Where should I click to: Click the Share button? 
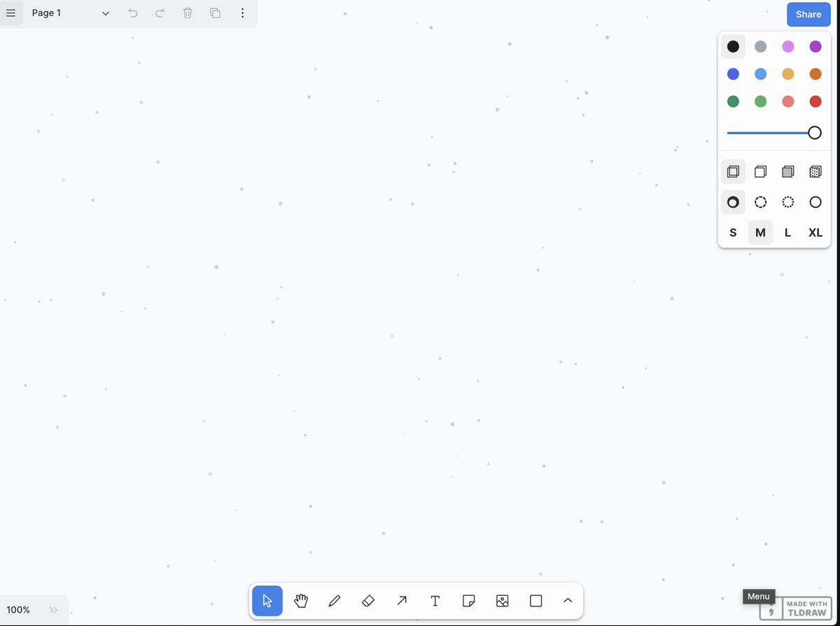tap(808, 14)
